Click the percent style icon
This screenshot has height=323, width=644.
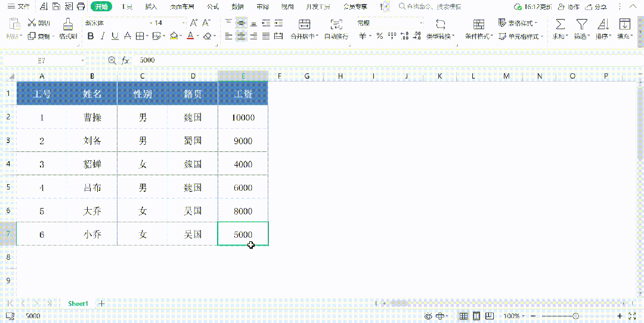click(x=379, y=36)
